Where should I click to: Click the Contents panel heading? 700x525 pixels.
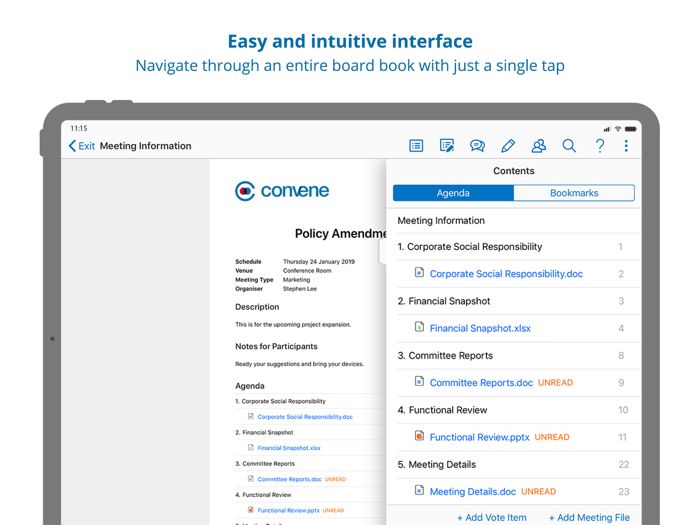[514, 171]
